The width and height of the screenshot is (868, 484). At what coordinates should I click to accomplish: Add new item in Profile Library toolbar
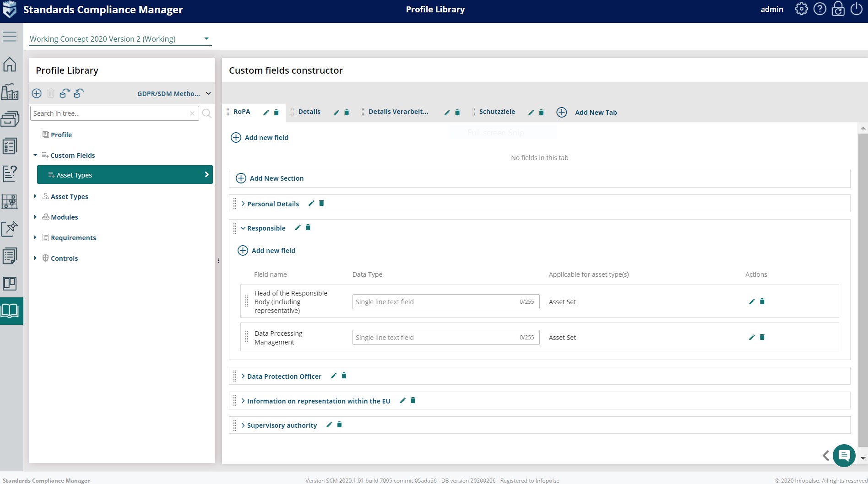click(37, 93)
